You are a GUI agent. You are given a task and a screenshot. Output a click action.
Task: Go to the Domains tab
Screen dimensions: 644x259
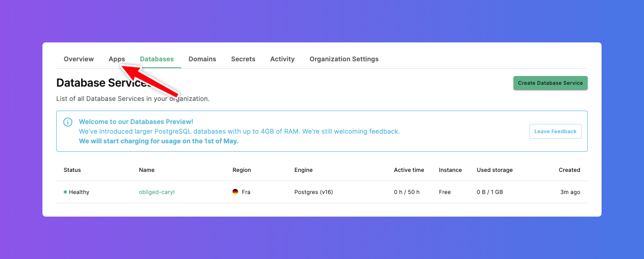pos(202,59)
